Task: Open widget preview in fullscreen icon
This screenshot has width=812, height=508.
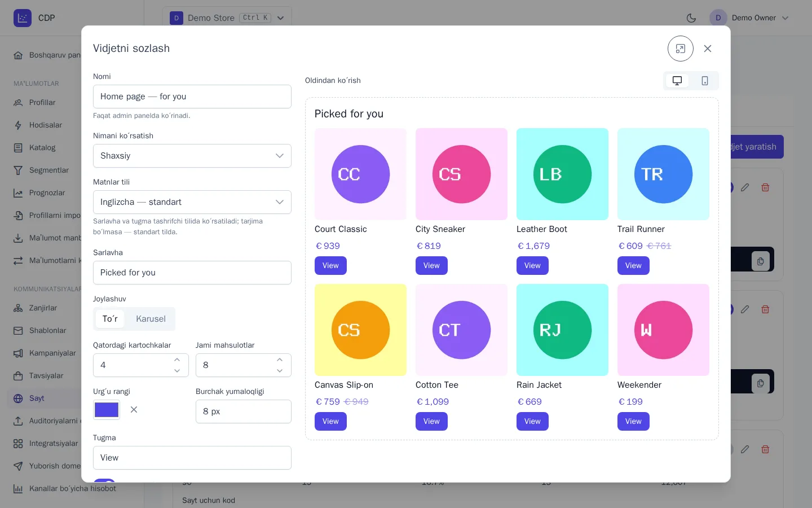Action: pos(681,49)
